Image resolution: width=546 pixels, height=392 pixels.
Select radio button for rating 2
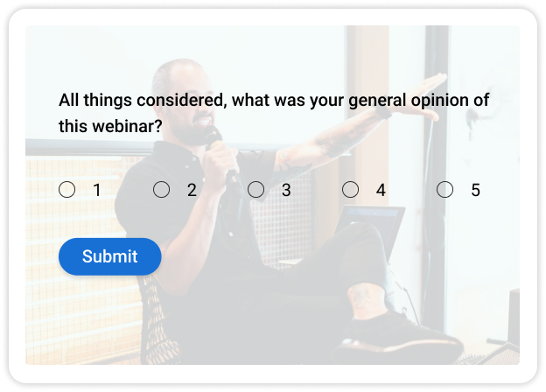click(162, 189)
